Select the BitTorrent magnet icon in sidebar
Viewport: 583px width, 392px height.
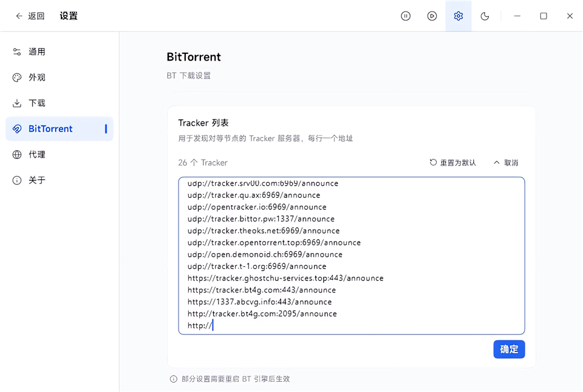click(16, 128)
